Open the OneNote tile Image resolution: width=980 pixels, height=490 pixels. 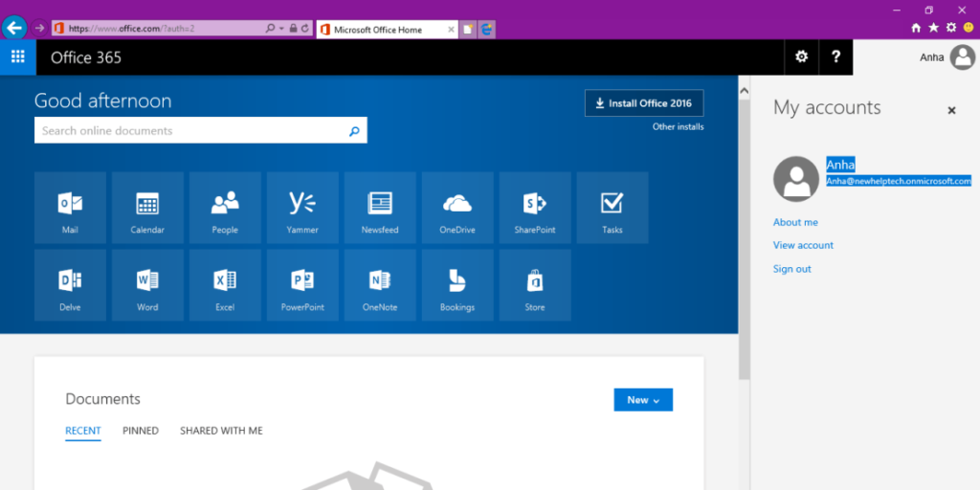380,285
